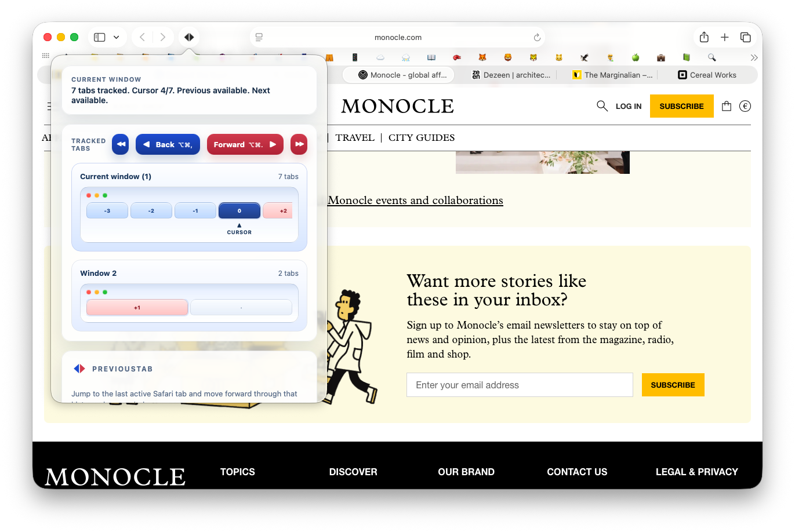Toggle the Safari sidebar button
This screenshot has width=795, height=532.
tap(100, 37)
